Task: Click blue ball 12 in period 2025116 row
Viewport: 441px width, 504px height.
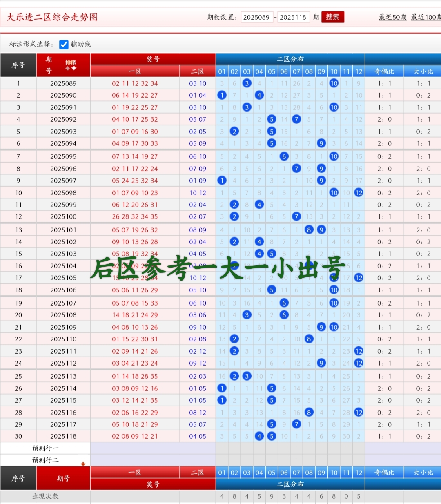Action: click(359, 413)
